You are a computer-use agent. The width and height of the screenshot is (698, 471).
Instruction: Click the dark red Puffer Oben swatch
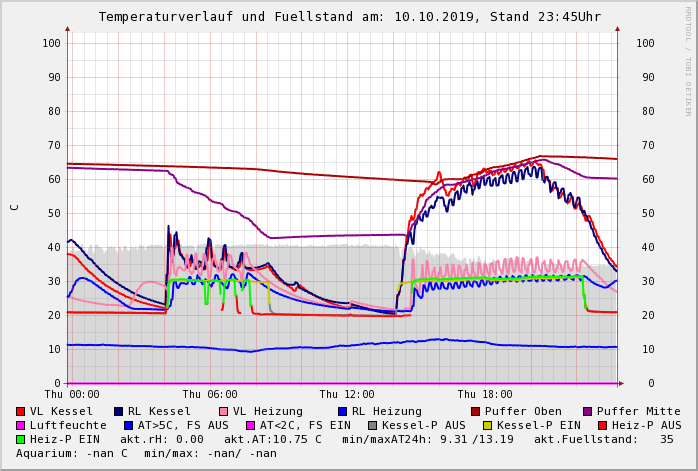pos(475,411)
